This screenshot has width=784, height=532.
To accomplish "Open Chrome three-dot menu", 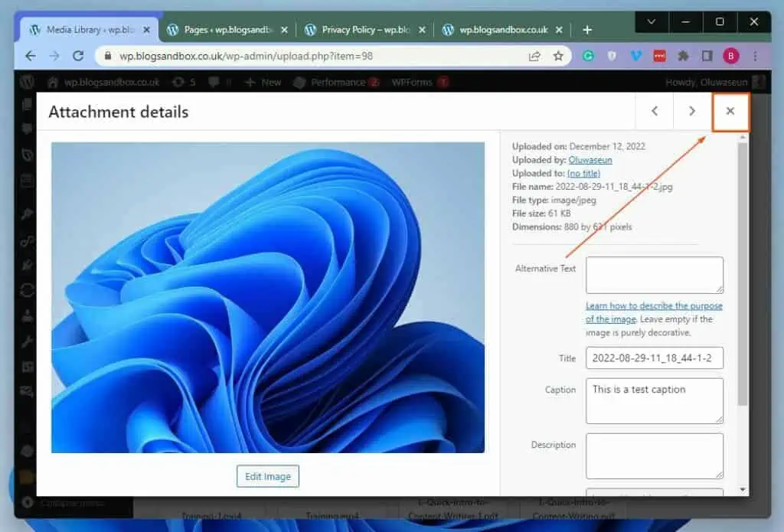I will point(756,56).
